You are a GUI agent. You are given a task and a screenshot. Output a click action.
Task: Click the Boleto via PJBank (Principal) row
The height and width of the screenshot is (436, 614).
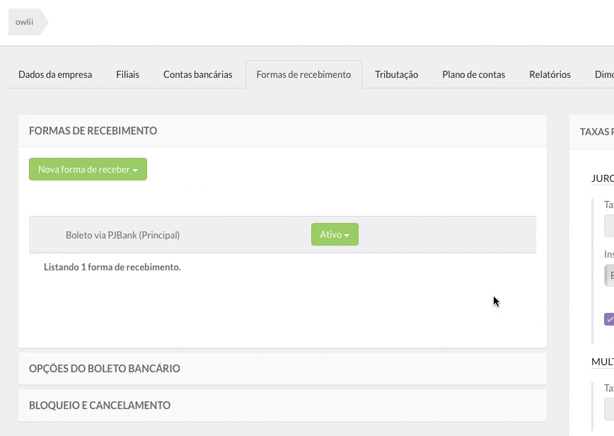282,235
